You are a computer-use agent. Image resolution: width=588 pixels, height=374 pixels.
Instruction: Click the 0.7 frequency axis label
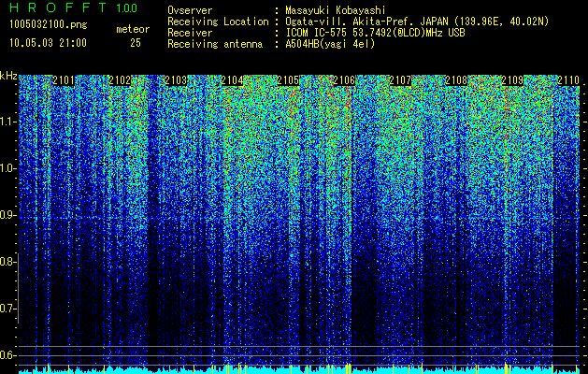(x=7, y=309)
